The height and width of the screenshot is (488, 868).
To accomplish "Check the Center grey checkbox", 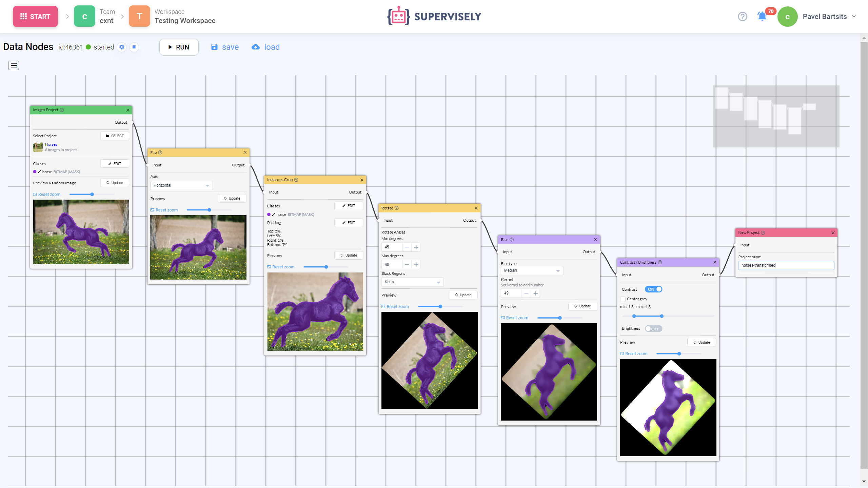I will (623, 299).
